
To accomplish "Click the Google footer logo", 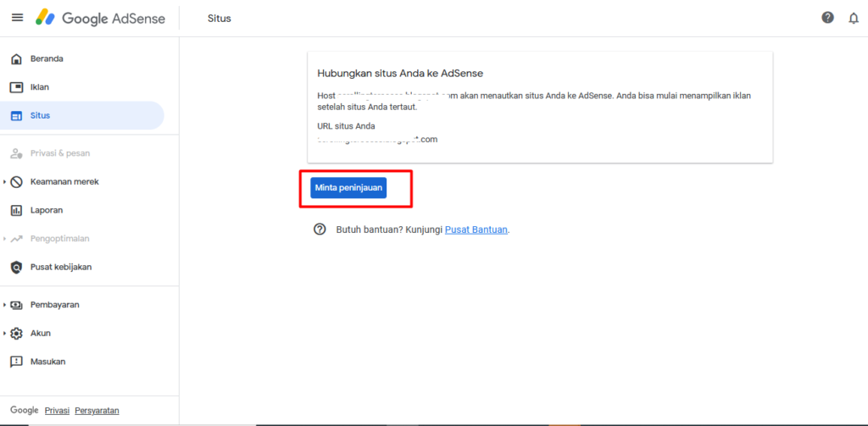I will click(x=25, y=411).
